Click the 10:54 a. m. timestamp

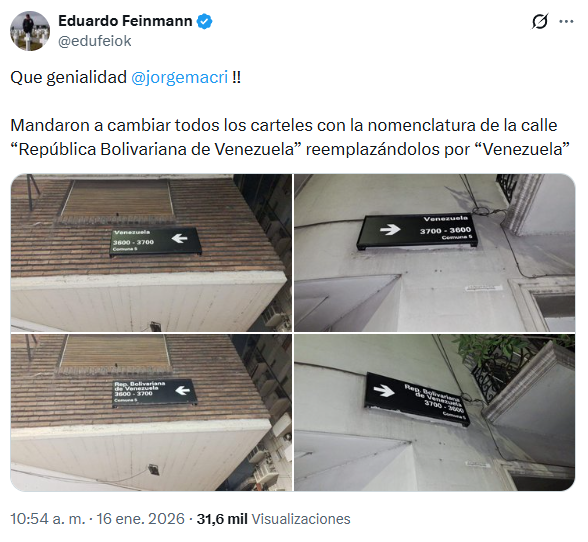(x=48, y=519)
